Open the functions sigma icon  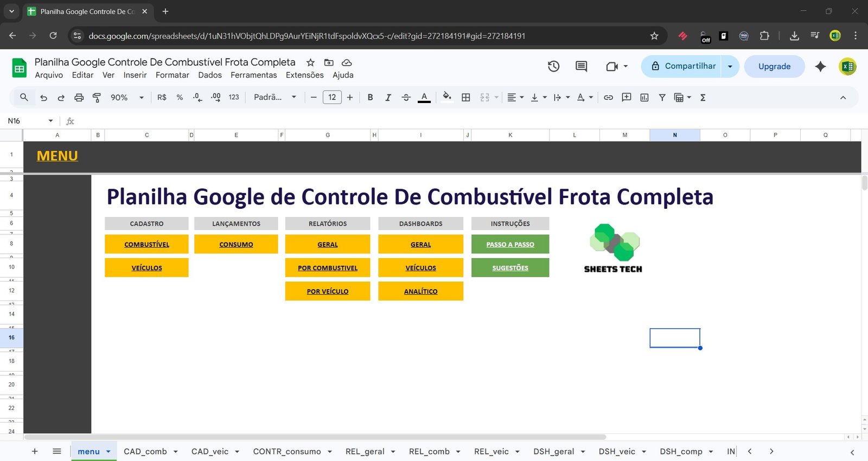point(703,98)
